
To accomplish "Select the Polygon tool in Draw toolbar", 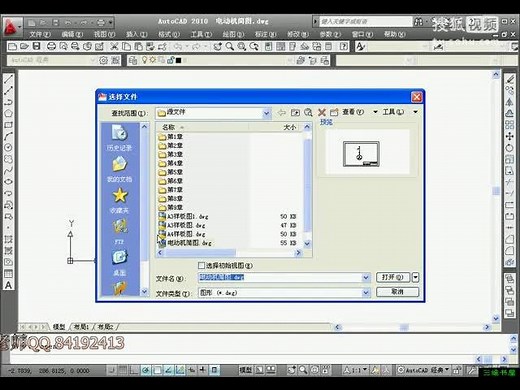I will (8, 113).
